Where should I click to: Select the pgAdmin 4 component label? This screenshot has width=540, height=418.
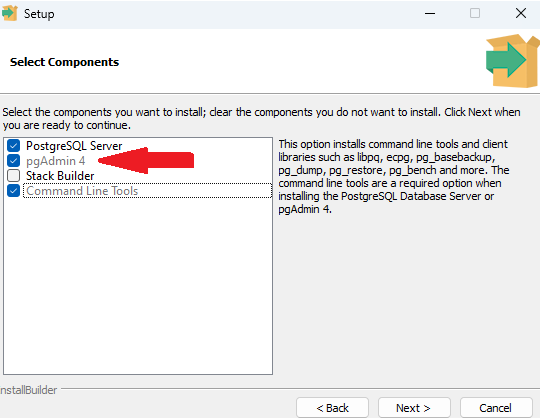click(55, 161)
